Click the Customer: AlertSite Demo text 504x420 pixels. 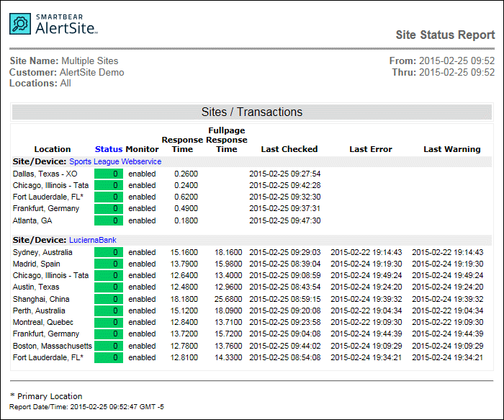[x=67, y=72]
